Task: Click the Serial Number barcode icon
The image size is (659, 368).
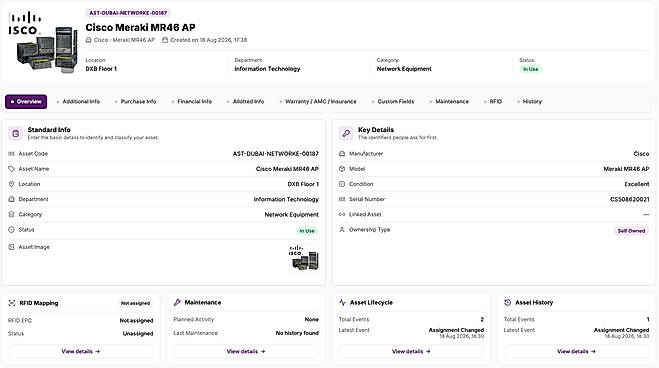Action: (342, 199)
